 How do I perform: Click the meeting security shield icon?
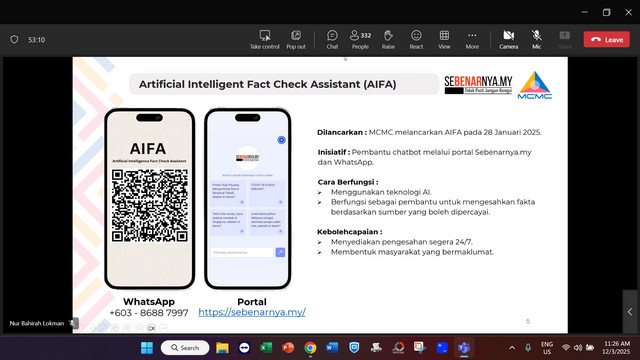tap(14, 40)
